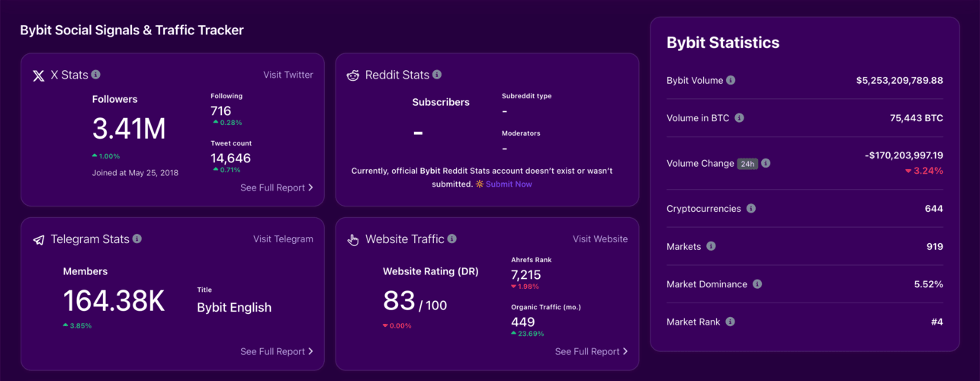Click info icon beside Bybit Volume
This screenshot has width=980, height=381.
point(731,80)
